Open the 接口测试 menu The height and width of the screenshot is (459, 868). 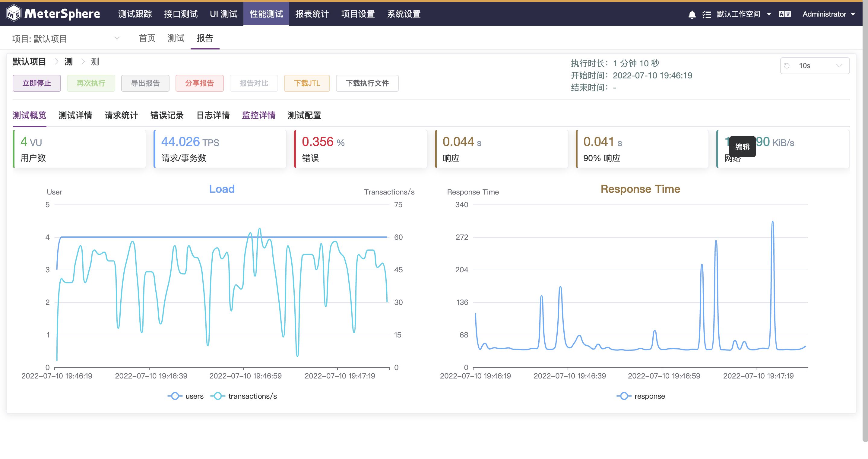coord(181,14)
